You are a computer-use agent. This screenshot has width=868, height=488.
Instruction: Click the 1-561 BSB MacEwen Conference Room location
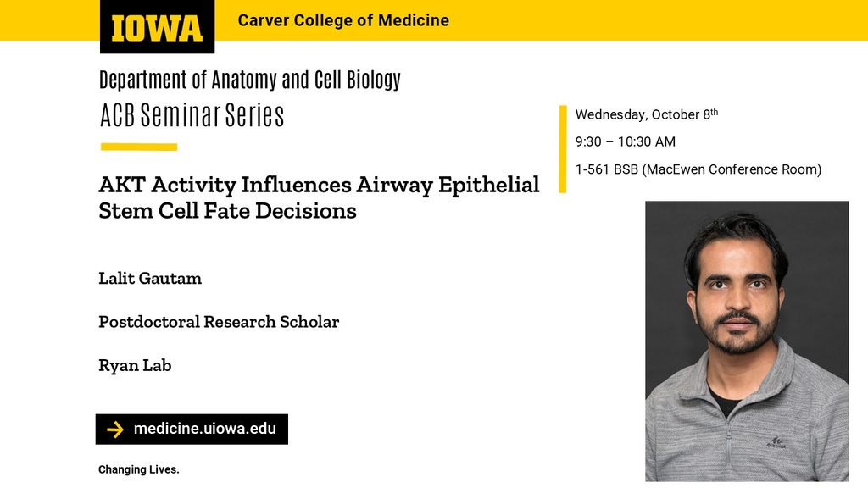[698, 169]
